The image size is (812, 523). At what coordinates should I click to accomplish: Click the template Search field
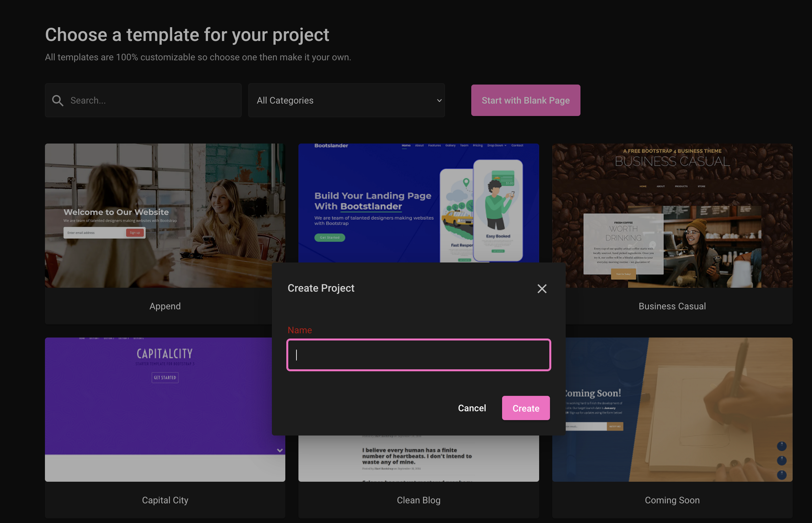143,101
